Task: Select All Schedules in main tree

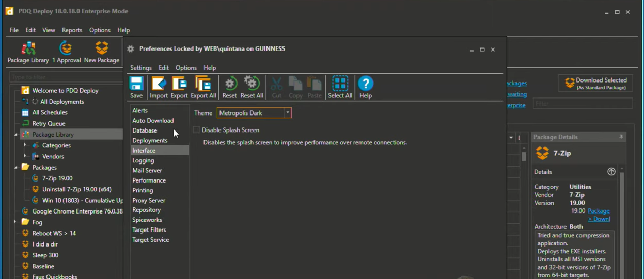Action: tap(50, 112)
